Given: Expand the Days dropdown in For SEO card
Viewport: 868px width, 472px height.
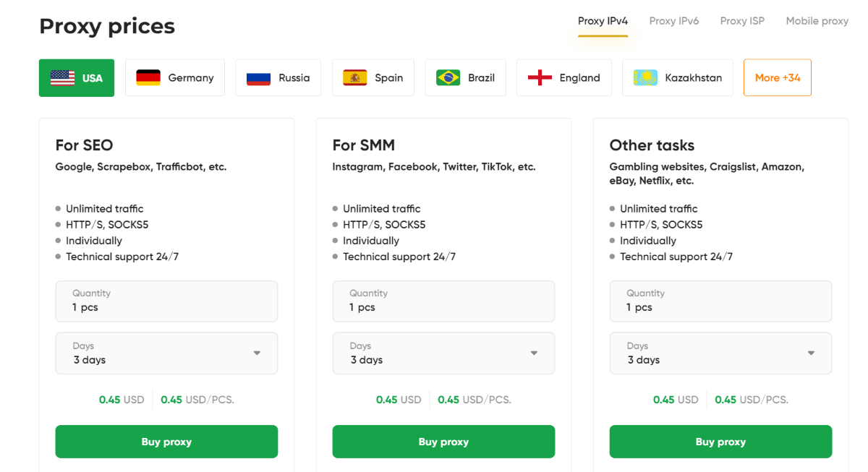Looking at the screenshot, I should (166, 353).
